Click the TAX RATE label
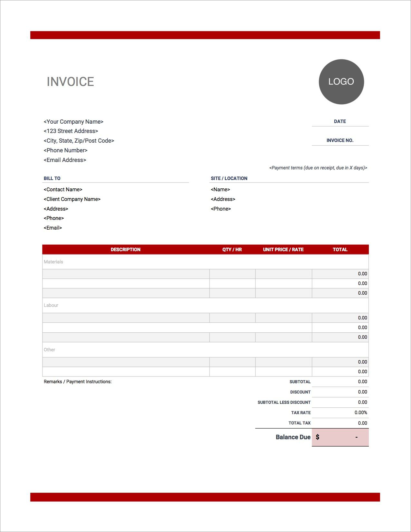The image size is (411, 532). [x=301, y=413]
